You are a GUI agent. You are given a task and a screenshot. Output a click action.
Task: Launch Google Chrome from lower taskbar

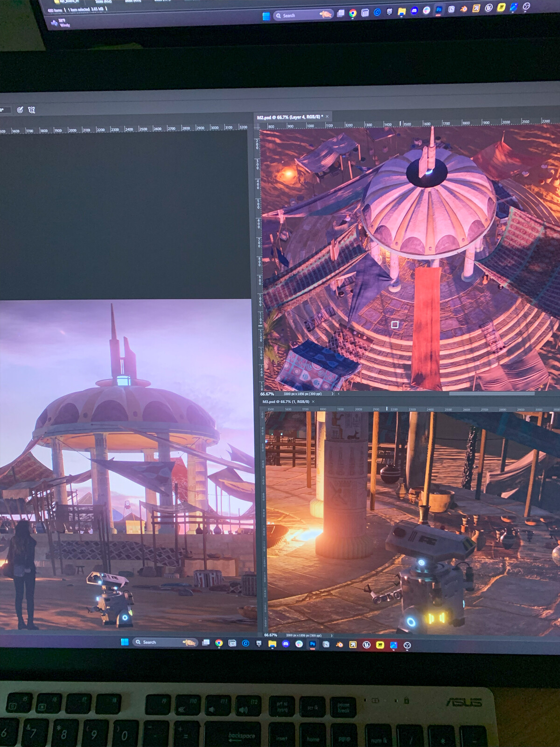pos(219,643)
